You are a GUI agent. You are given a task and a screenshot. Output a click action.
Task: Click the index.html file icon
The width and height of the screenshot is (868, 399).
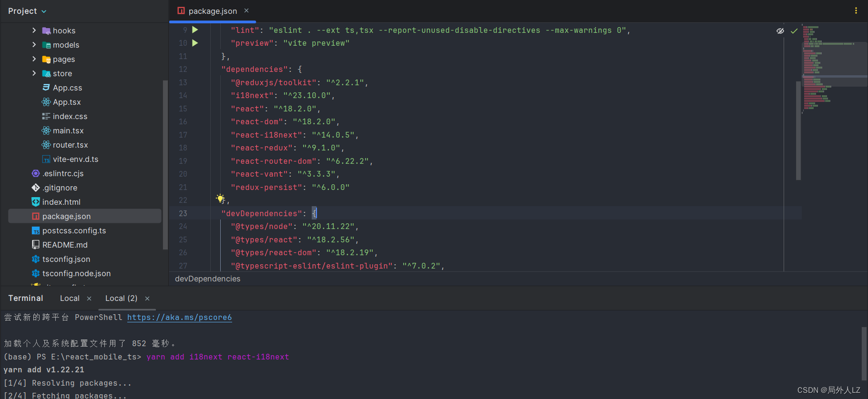(36, 202)
